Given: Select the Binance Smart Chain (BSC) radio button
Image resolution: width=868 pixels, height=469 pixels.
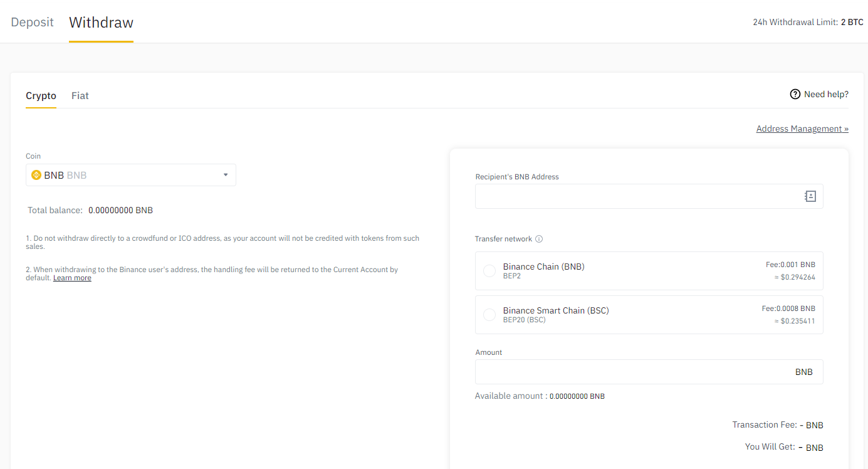Looking at the screenshot, I should point(489,315).
